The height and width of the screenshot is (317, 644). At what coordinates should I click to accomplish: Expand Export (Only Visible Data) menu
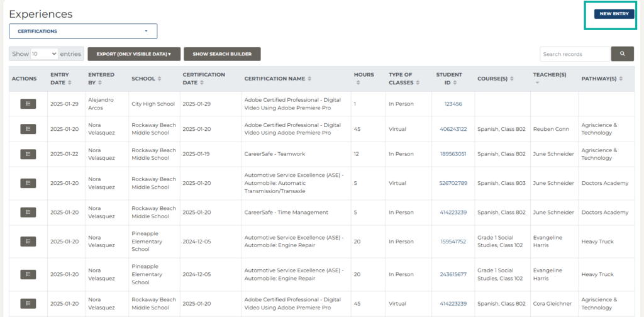click(x=134, y=54)
